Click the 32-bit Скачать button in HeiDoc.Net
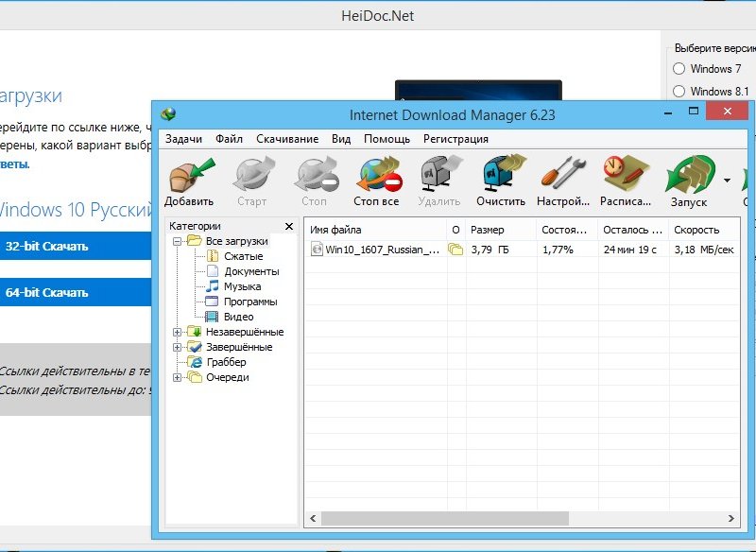 [x=76, y=246]
